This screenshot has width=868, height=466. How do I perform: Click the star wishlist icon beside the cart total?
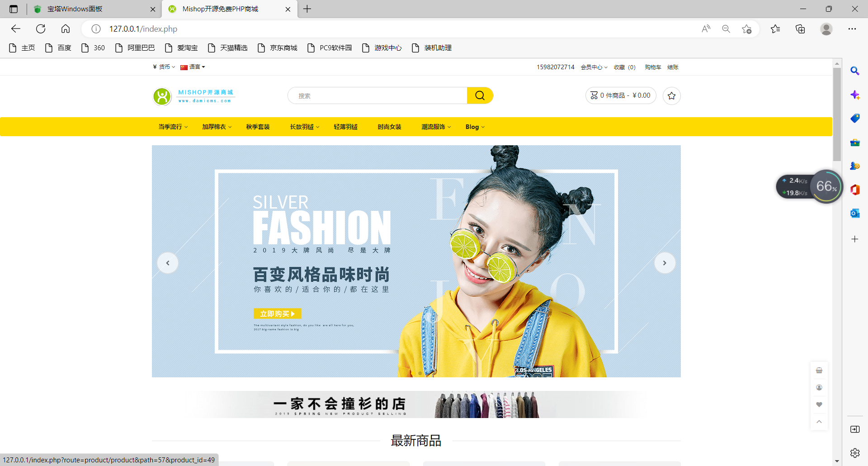click(x=671, y=96)
